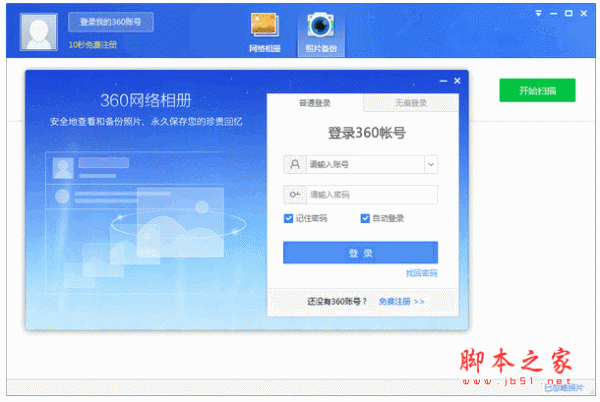This screenshot has height=402, width=600.
Task: Close the 360 login dialog
Action: [457, 81]
